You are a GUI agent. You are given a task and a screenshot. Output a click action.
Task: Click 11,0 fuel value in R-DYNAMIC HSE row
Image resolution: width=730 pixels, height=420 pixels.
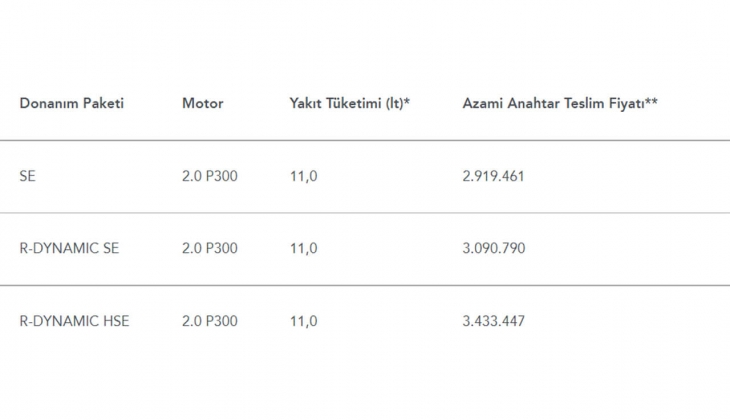[303, 321]
